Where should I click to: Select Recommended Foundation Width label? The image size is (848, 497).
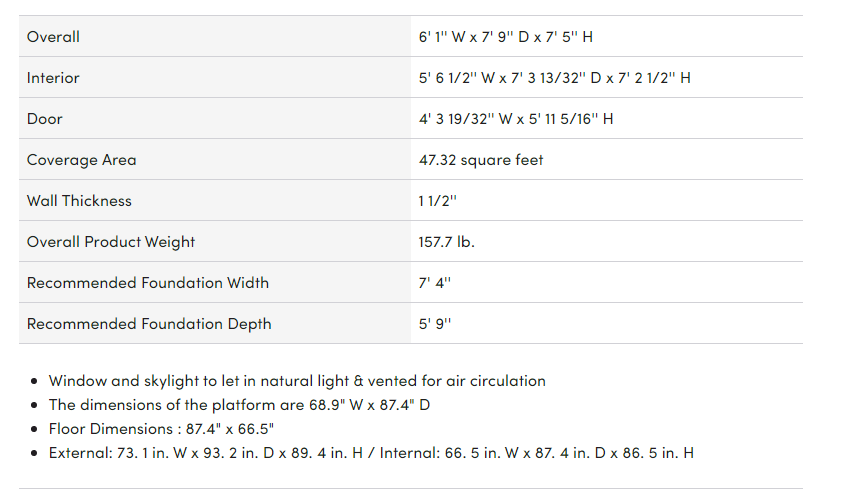pos(148,283)
